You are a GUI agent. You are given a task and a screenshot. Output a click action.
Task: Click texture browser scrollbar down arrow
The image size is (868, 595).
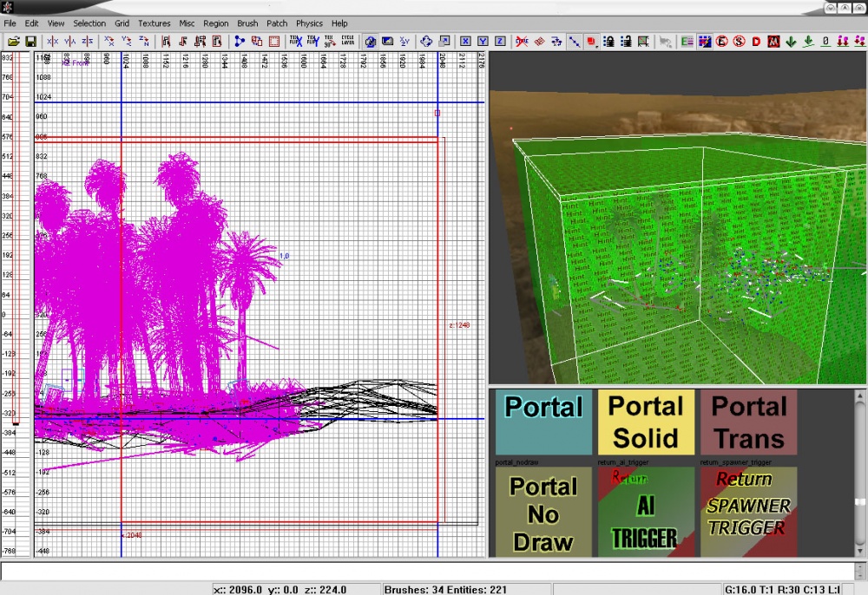pyautogui.click(x=859, y=551)
